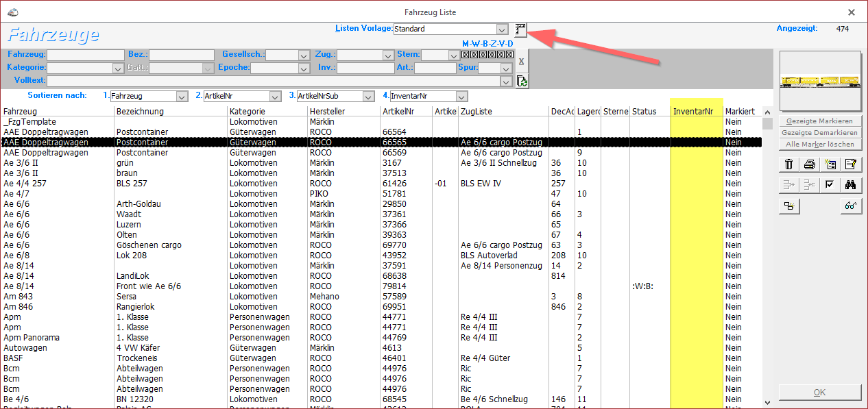Open first sort dropdown showing Fahrzeug
The width and height of the screenshot is (868, 409).
(x=182, y=97)
